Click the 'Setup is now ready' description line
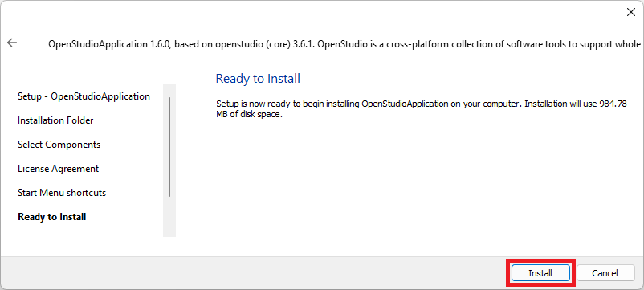This screenshot has height=290, width=644. click(422, 104)
